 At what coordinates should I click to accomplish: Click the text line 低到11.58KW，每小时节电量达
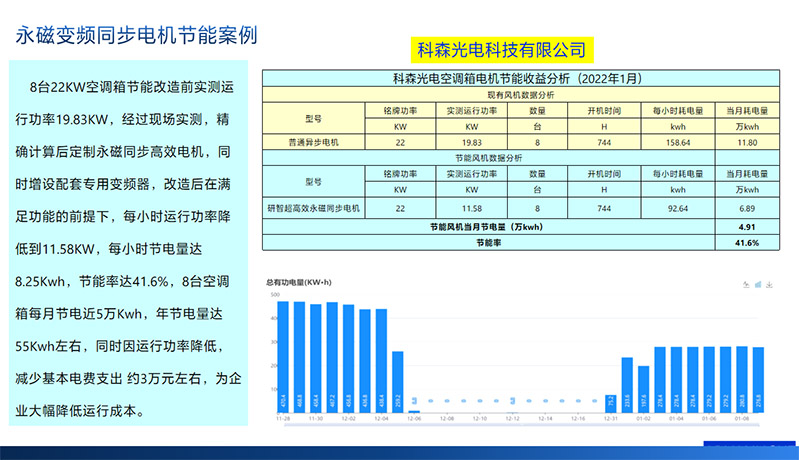click(x=109, y=249)
